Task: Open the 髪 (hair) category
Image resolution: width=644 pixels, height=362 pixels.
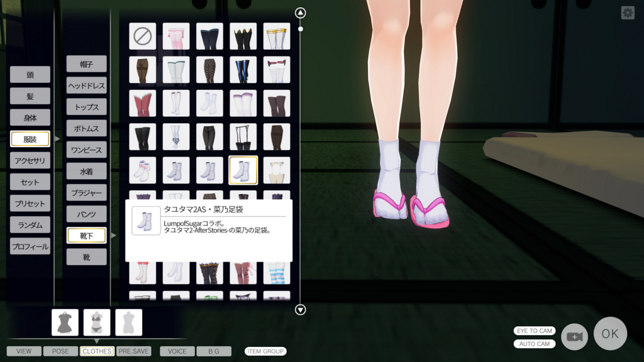Action: click(30, 96)
